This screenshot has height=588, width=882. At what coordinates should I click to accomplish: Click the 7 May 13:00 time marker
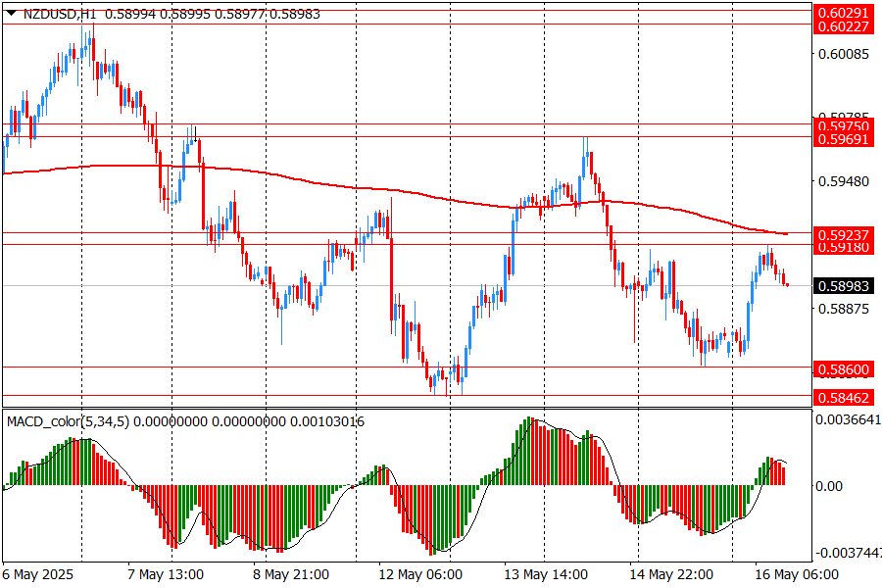[x=165, y=574]
